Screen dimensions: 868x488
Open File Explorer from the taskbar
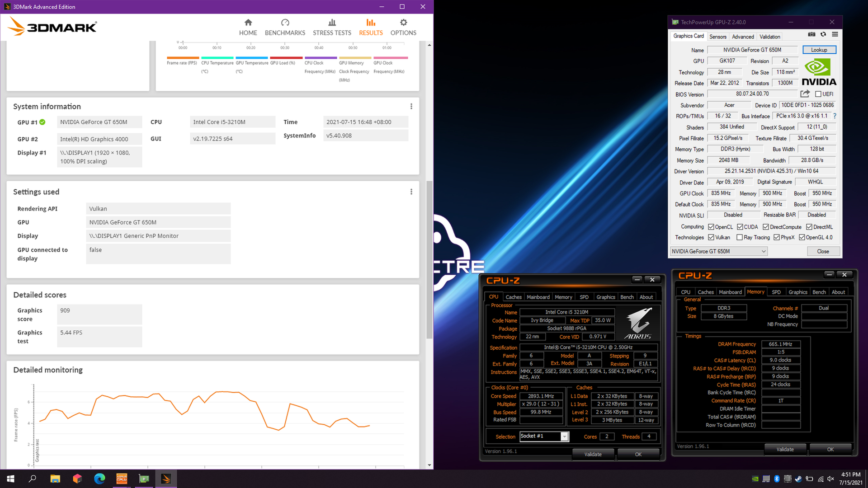[x=55, y=479]
